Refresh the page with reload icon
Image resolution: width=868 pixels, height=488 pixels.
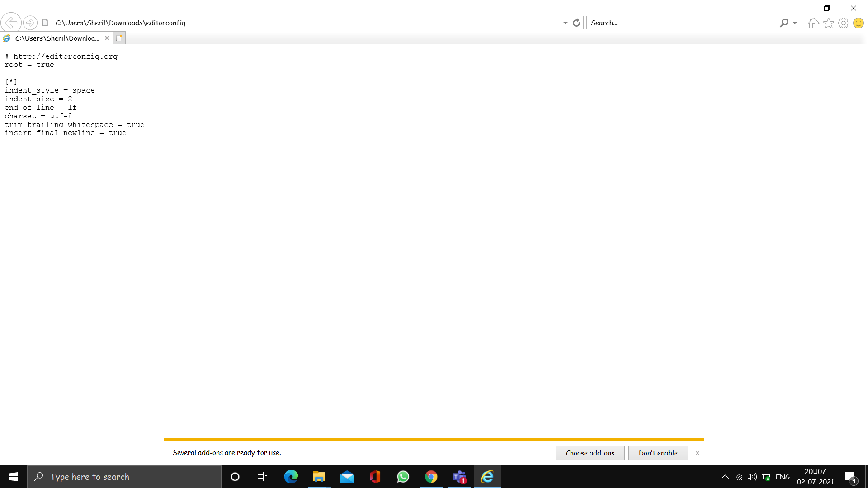[x=576, y=23]
